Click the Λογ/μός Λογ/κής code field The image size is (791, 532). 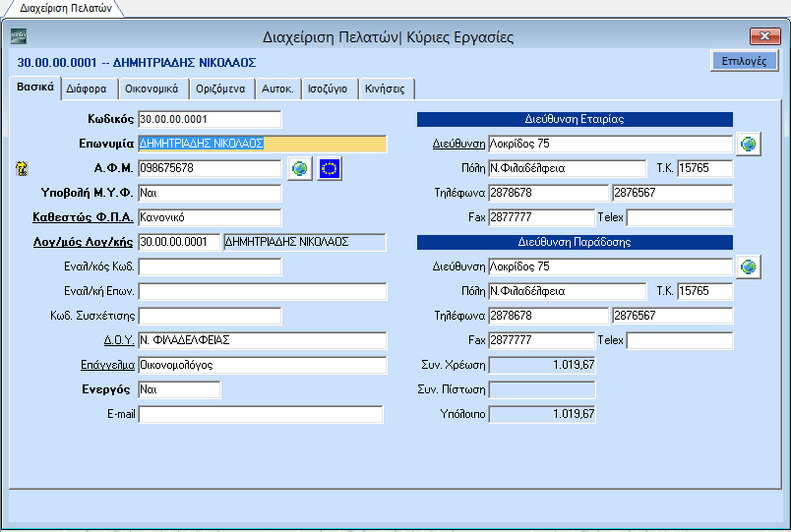point(179,242)
